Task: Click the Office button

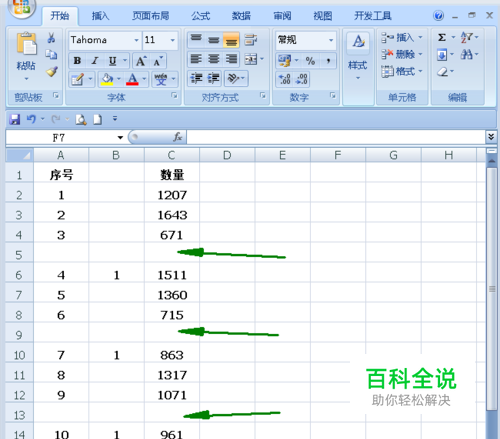Action: click(22, 7)
